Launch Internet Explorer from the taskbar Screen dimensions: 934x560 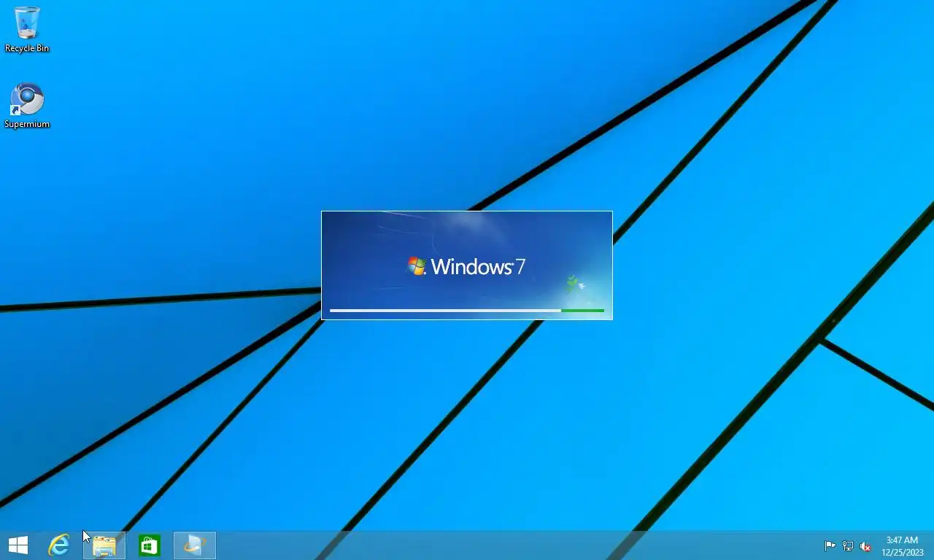tap(59, 545)
